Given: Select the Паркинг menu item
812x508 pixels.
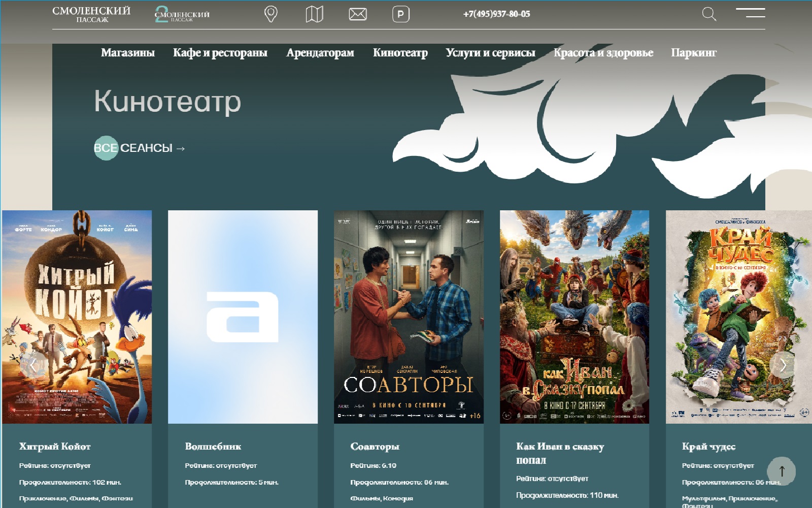Looking at the screenshot, I should [x=694, y=53].
